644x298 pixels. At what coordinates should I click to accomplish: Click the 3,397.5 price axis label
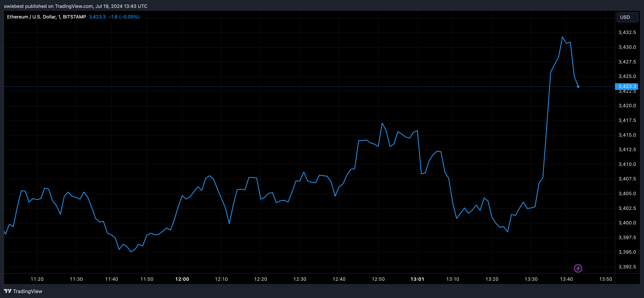point(627,237)
